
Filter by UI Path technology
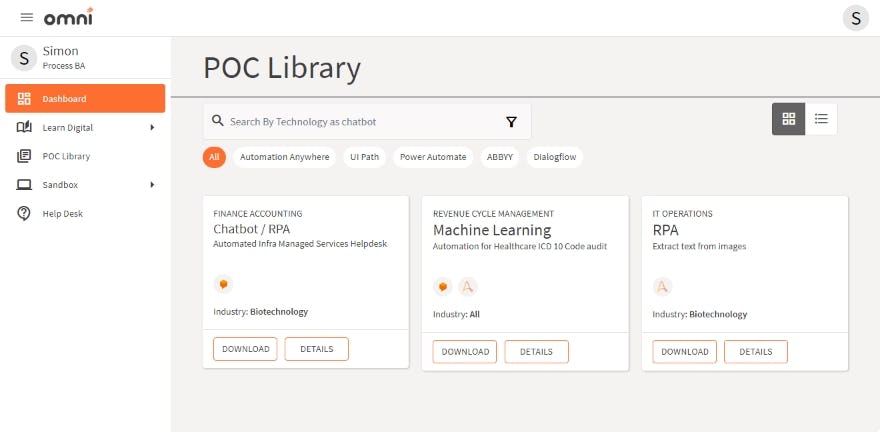coord(364,157)
